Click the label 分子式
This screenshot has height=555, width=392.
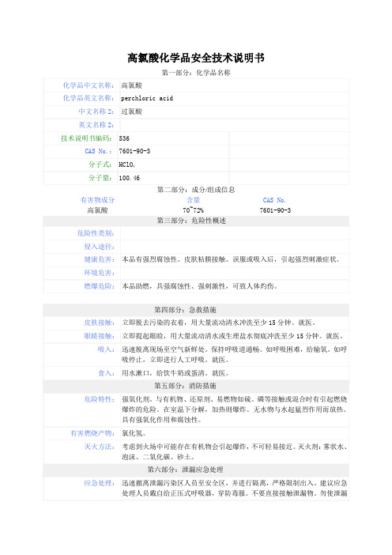[x=100, y=164]
